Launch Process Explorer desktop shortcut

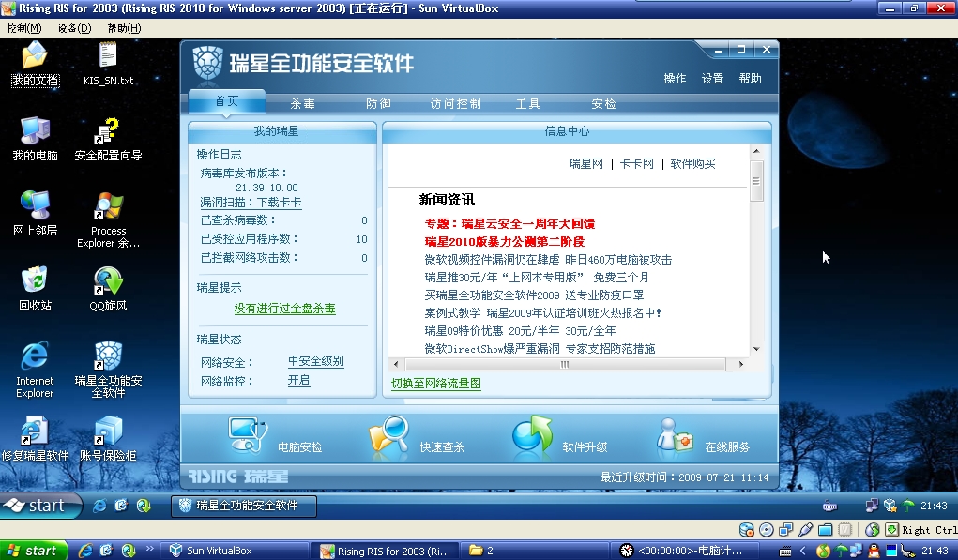tap(108, 219)
